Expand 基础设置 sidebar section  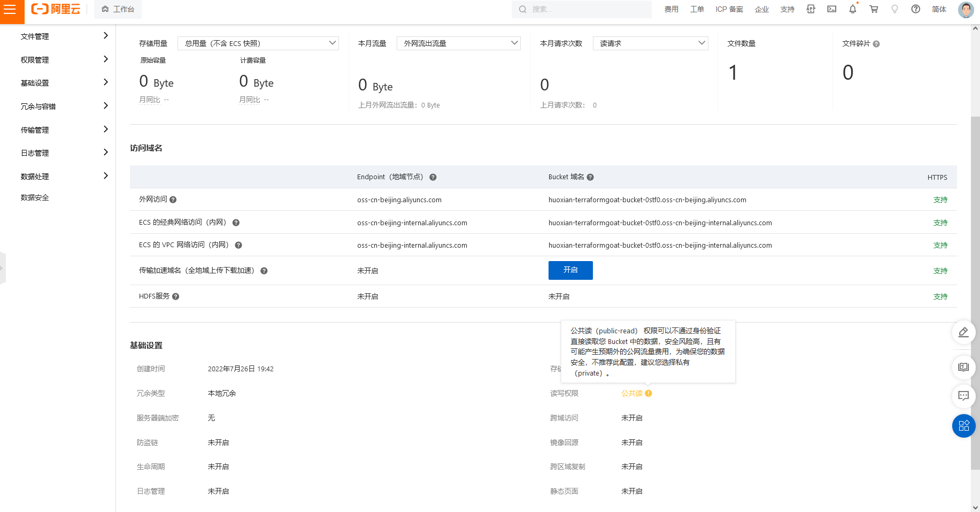[64, 83]
